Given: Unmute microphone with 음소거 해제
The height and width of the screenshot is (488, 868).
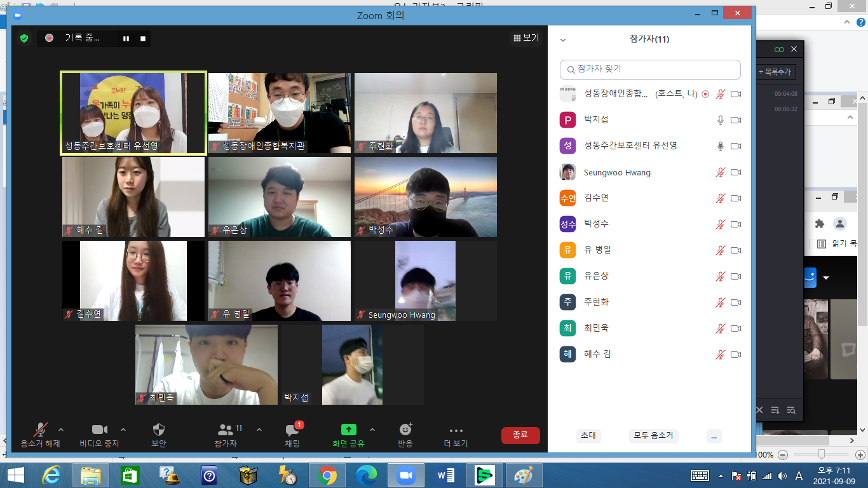Looking at the screenshot, I should point(41,435).
